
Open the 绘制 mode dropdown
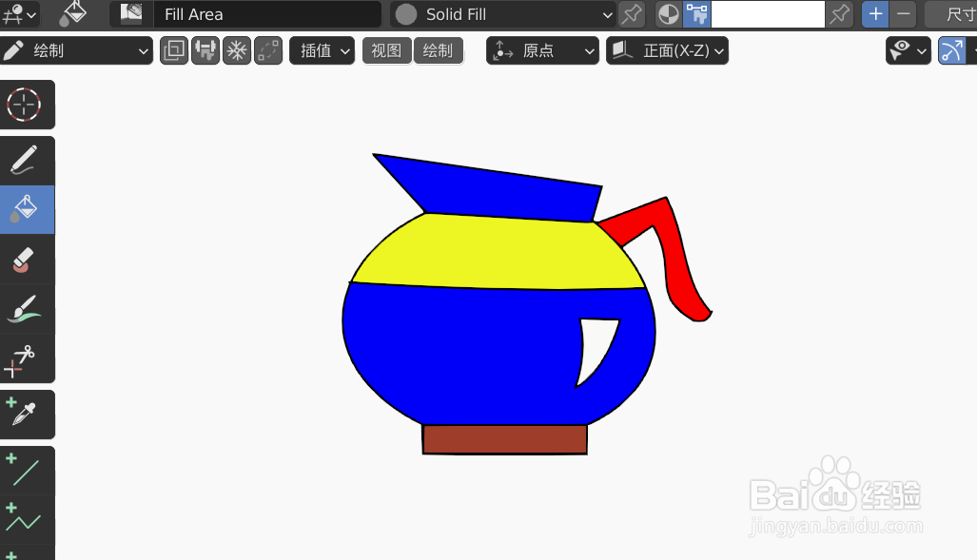click(x=77, y=50)
